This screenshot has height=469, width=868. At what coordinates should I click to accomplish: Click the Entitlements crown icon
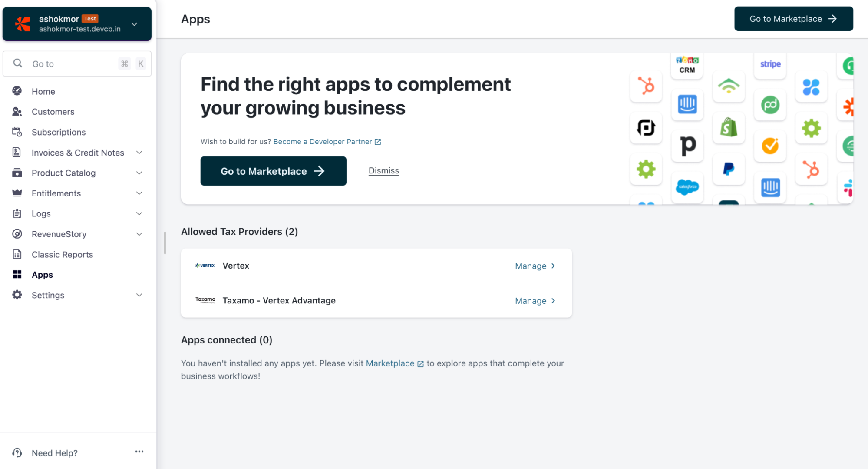[x=17, y=193]
